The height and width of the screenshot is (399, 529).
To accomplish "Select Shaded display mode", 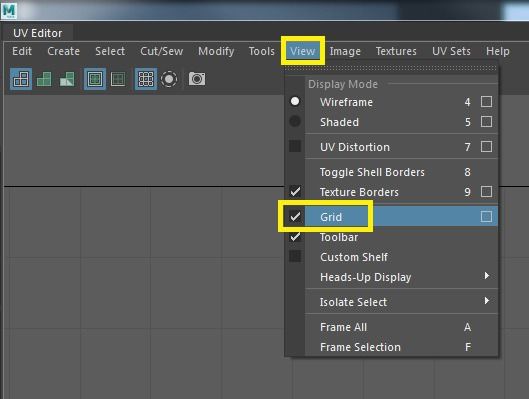I will (x=391, y=122).
